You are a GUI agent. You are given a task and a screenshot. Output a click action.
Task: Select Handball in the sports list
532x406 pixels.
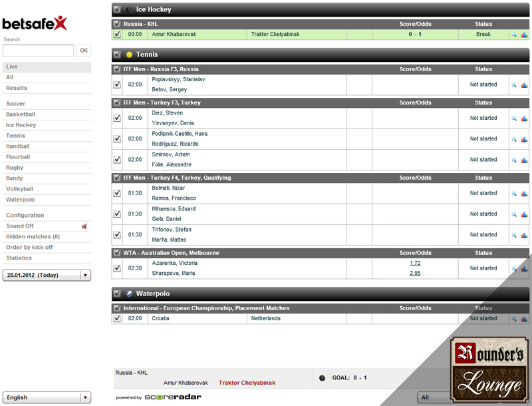click(x=47, y=146)
